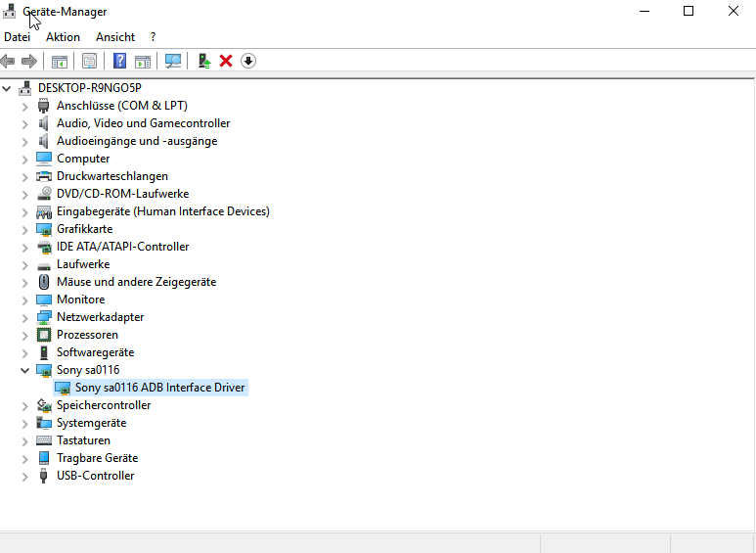Click the red X uninstall device icon
The height and width of the screenshot is (553, 756).
(x=226, y=61)
